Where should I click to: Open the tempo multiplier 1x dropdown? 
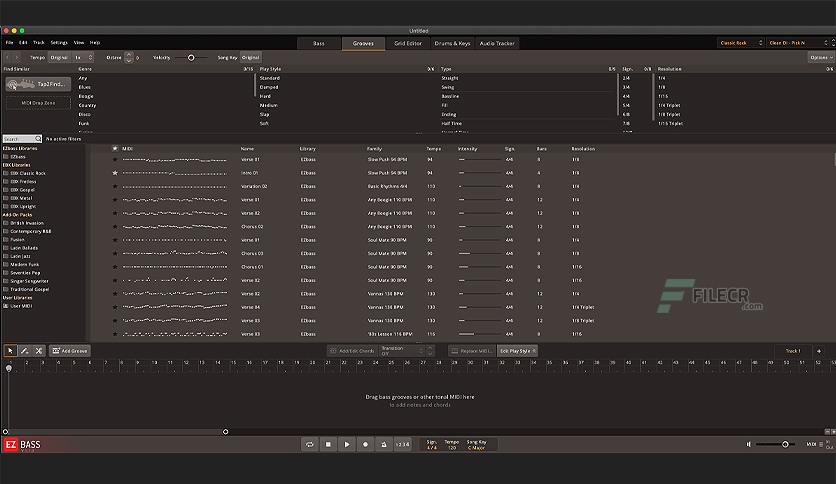point(83,57)
